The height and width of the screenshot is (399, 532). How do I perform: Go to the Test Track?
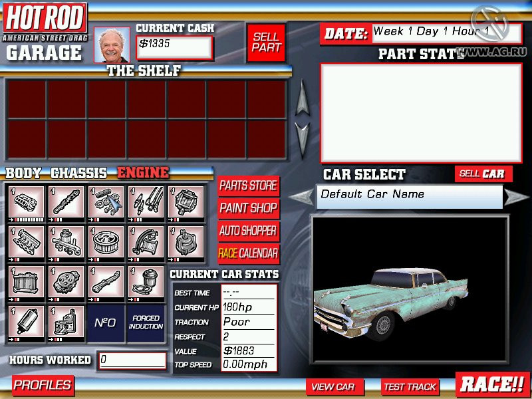pos(410,387)
